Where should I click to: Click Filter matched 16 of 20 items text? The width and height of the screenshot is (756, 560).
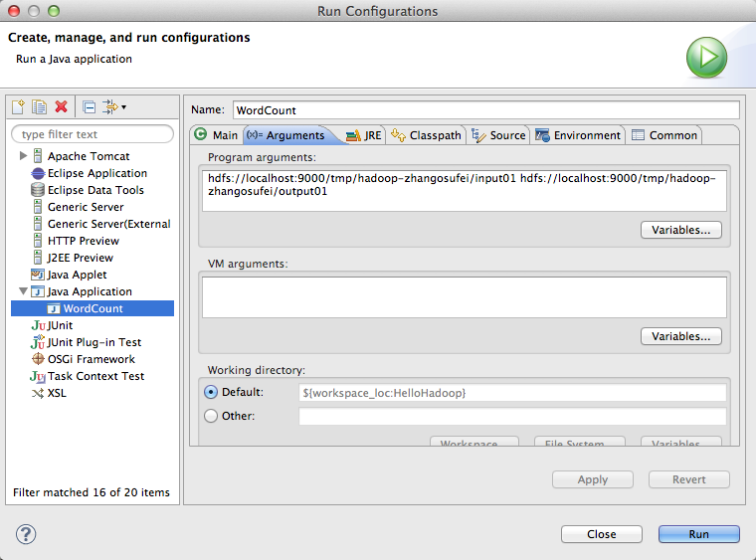coord(92,492)
